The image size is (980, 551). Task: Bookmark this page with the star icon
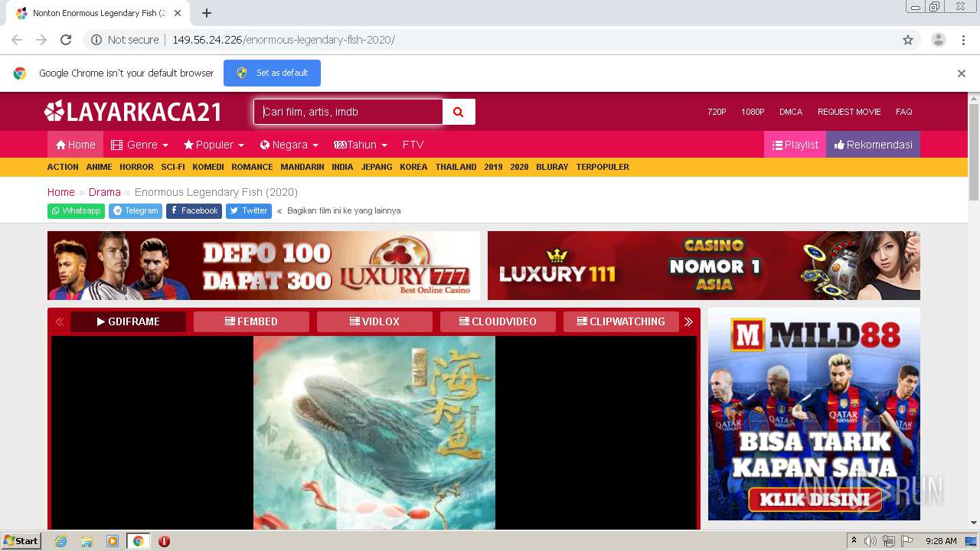click(x=908, y=40)
